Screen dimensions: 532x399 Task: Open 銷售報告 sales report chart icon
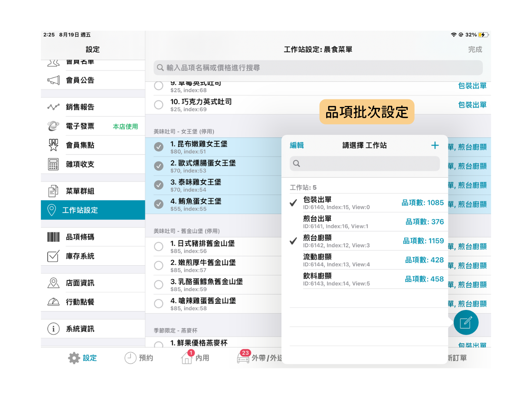[x=54, y=107]
